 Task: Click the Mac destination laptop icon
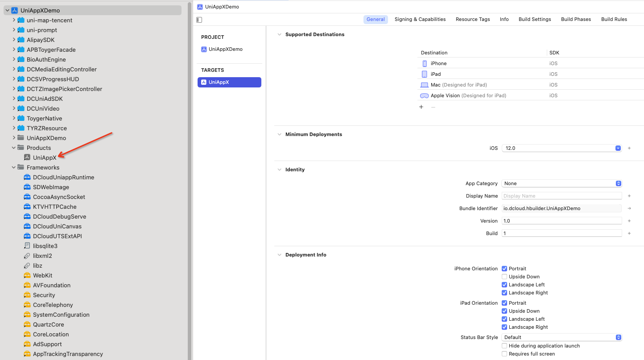424,85
